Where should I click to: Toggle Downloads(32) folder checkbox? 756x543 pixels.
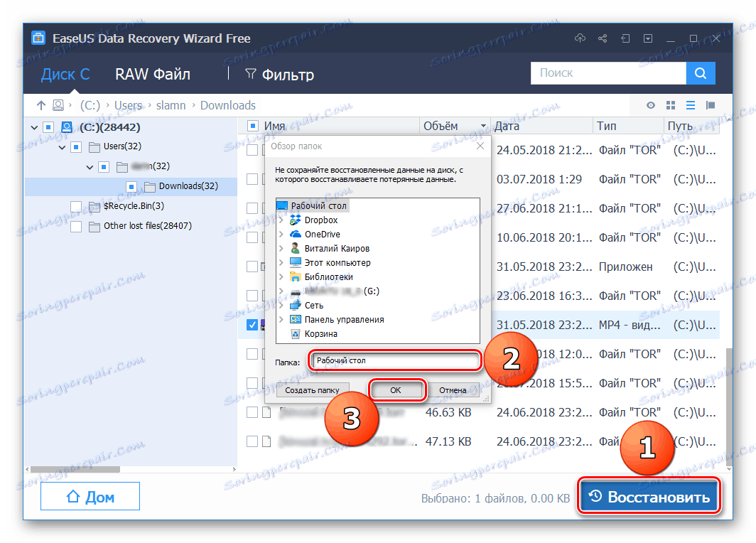[131, 186]
